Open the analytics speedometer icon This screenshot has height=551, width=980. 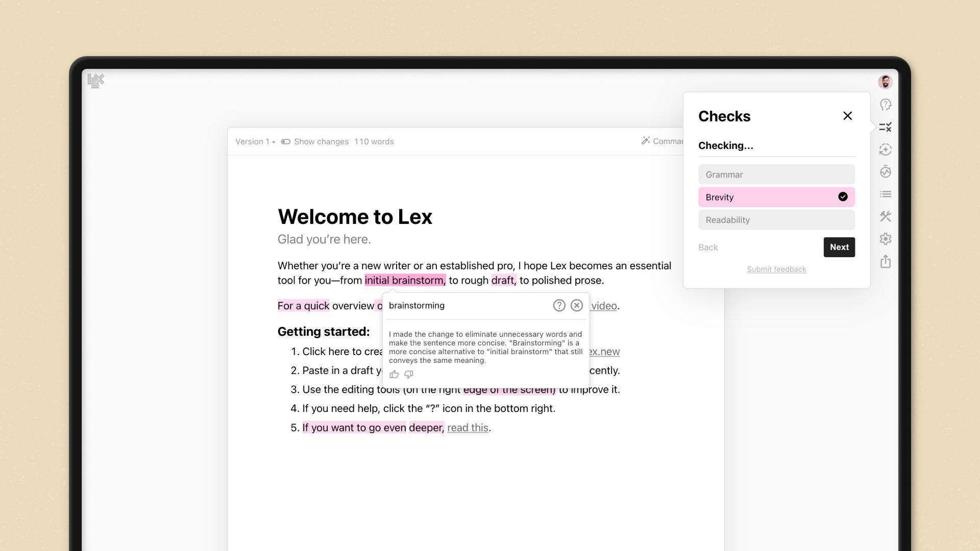click(886, 172)
